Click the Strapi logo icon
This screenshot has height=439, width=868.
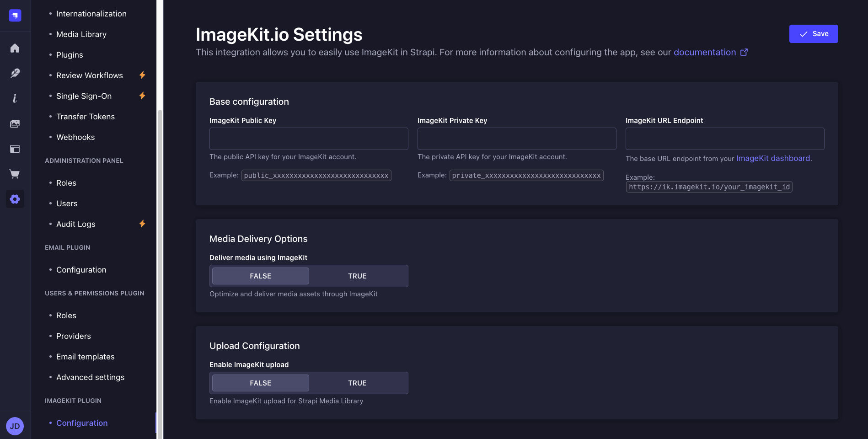[15, 16]
